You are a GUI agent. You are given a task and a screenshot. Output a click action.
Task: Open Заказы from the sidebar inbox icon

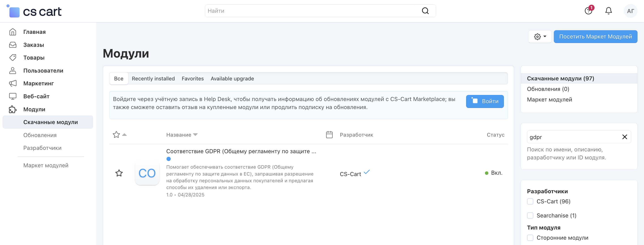(x=13, y=45)
